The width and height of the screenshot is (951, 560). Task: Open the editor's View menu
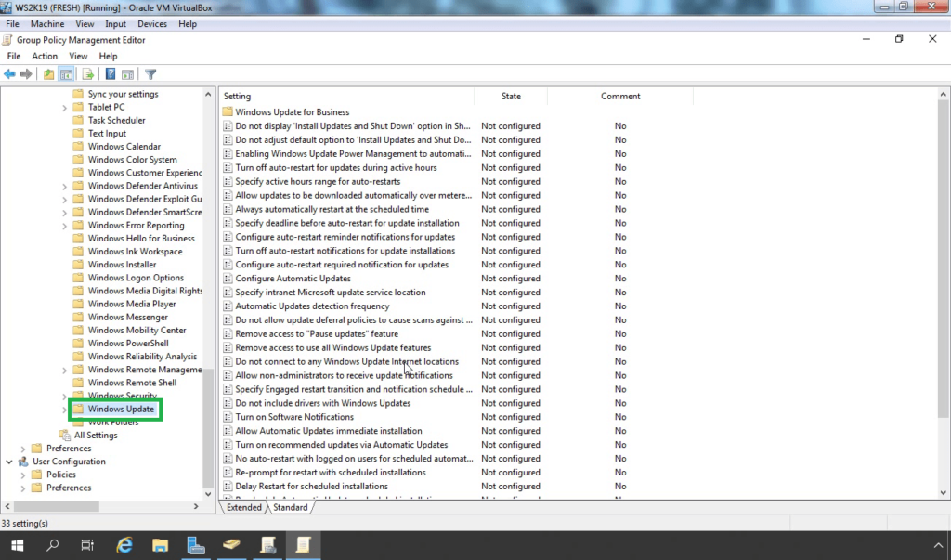tap(78, 56)
